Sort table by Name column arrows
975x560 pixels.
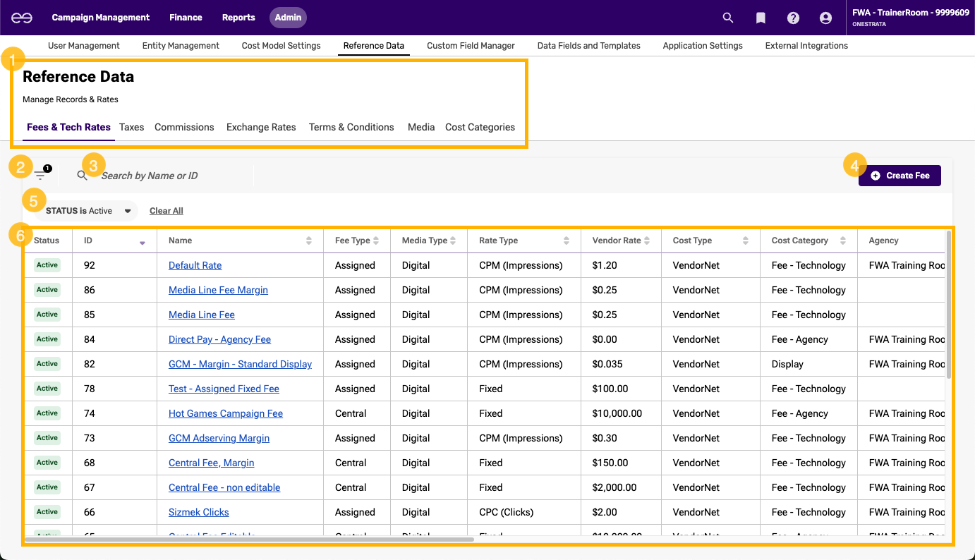pyautogui.click(x=308, y=241)
